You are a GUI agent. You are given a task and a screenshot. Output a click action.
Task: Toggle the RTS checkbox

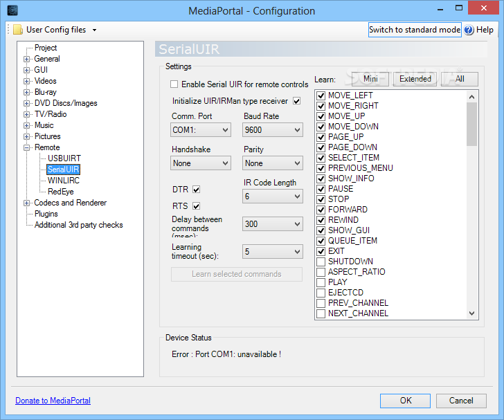(197, 206)
